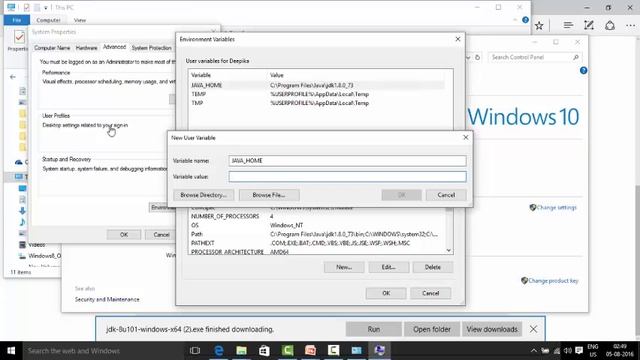The image size is (640, 360).
Task: Click the Edge share icon
Action: coord(610,25)
